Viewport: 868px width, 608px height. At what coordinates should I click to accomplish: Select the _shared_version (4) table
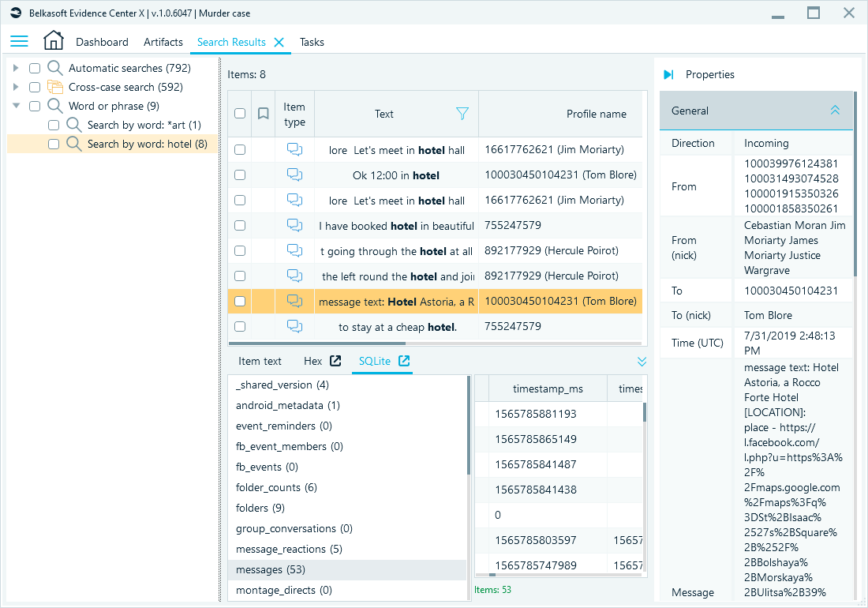pos(347,385)
